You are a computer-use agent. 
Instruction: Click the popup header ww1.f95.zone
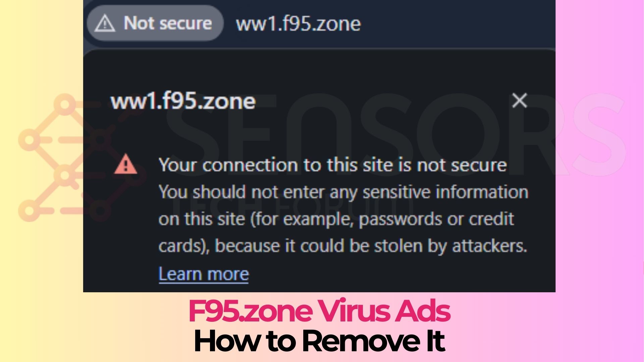click(183, 101)
